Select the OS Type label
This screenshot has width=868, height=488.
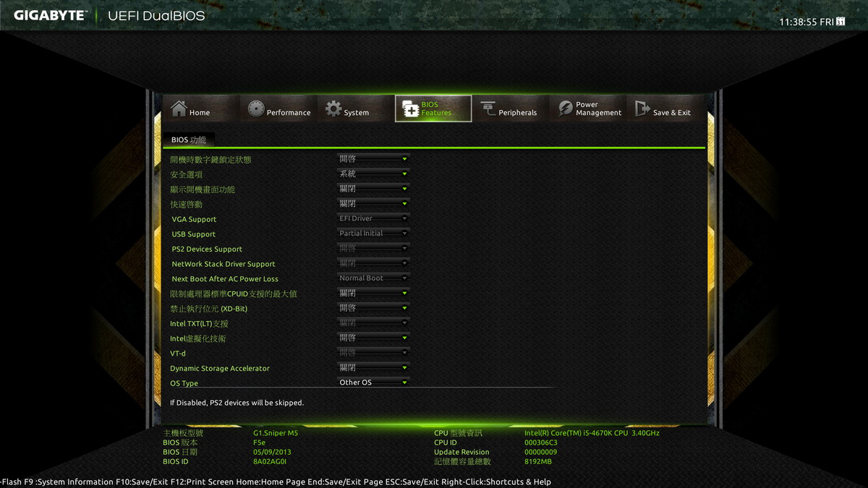pos(184,383)
